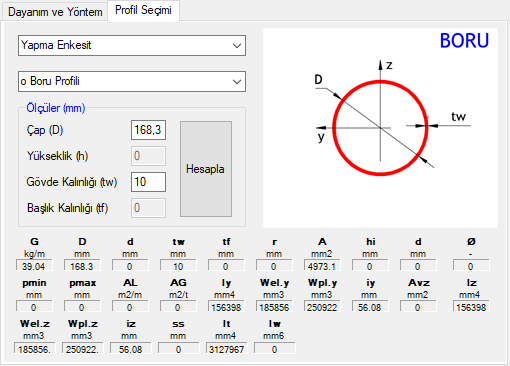The image size is (510, 366).
Task: Focus the Gövde Kalınlığı (tw) input field
Action: click(x=148, y=182)
